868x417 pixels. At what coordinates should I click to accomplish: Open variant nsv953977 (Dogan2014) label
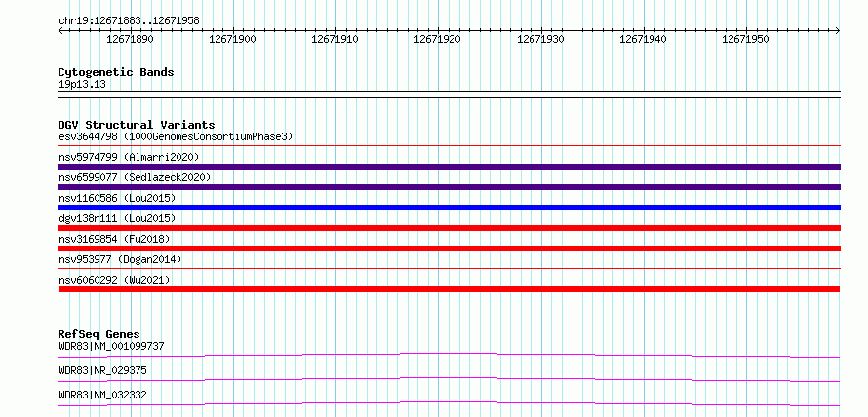120,259
